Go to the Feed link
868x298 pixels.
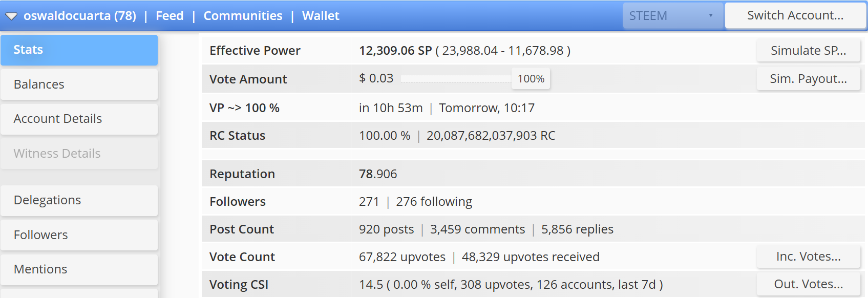pos(170,16)
